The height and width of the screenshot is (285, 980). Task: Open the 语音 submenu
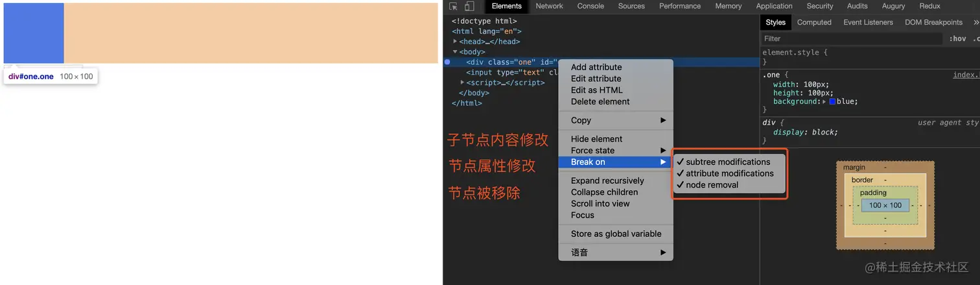point(616,252)
